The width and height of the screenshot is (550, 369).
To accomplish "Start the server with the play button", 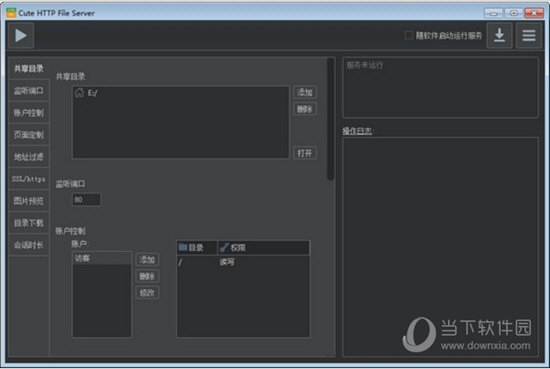I will pos(21,35).
